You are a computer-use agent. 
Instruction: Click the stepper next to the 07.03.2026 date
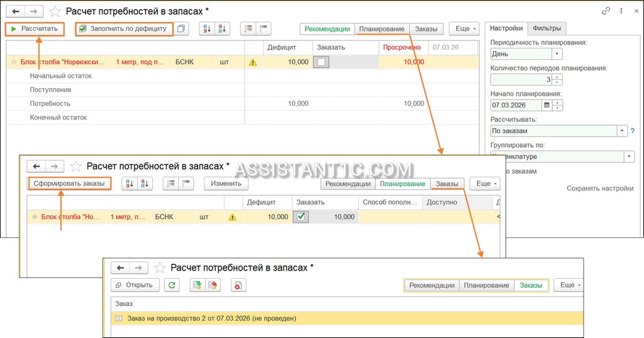557,105
